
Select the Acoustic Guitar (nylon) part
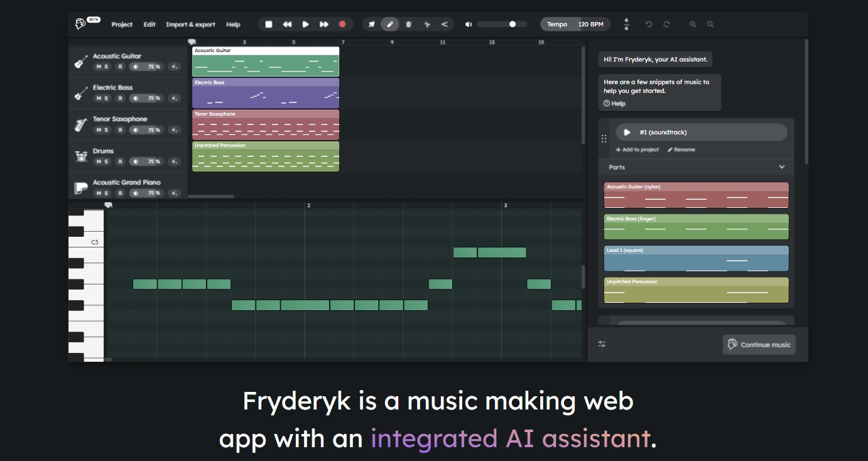[x=696, y=195]
